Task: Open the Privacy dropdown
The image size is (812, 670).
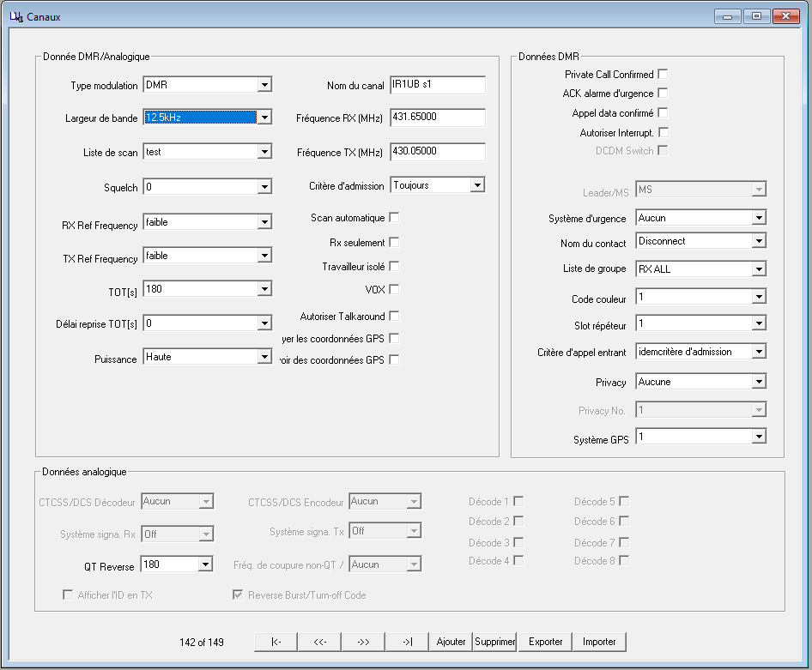Action: [759, 382]
